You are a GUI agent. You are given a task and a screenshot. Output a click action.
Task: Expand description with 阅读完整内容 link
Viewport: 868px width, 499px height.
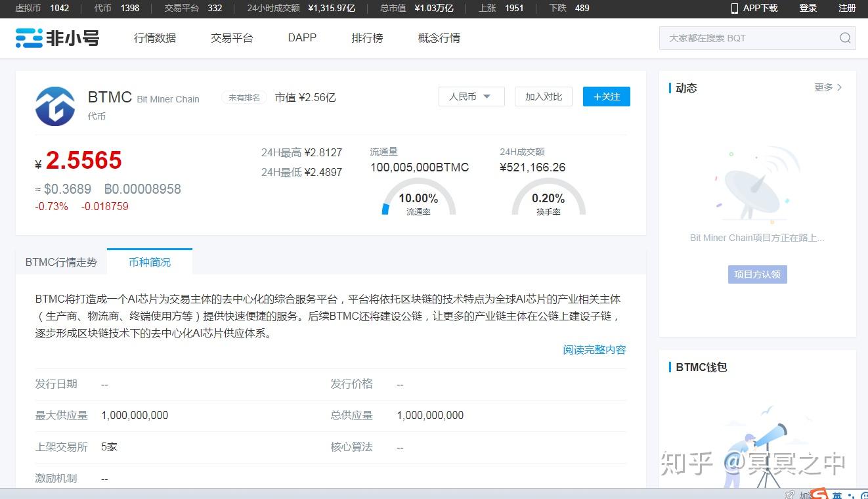tap(594, 350)
